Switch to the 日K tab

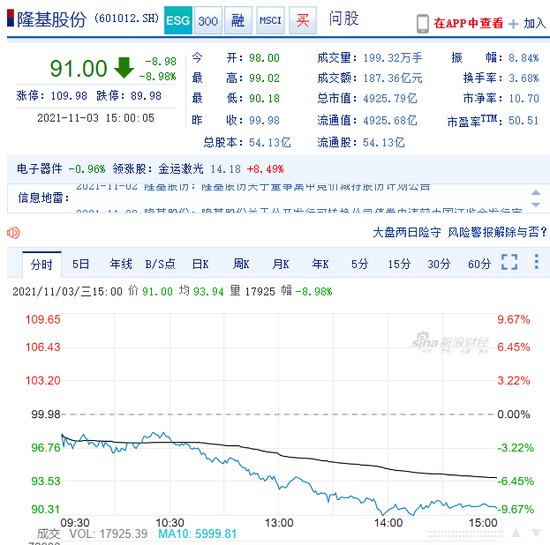[200, 264]
